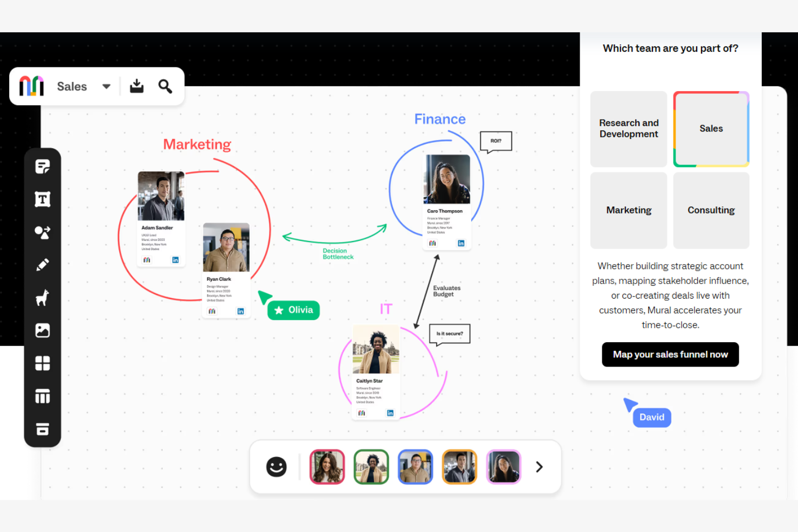
Task: Open the Sales board title dropdown
Action: (x=106, y=86)
